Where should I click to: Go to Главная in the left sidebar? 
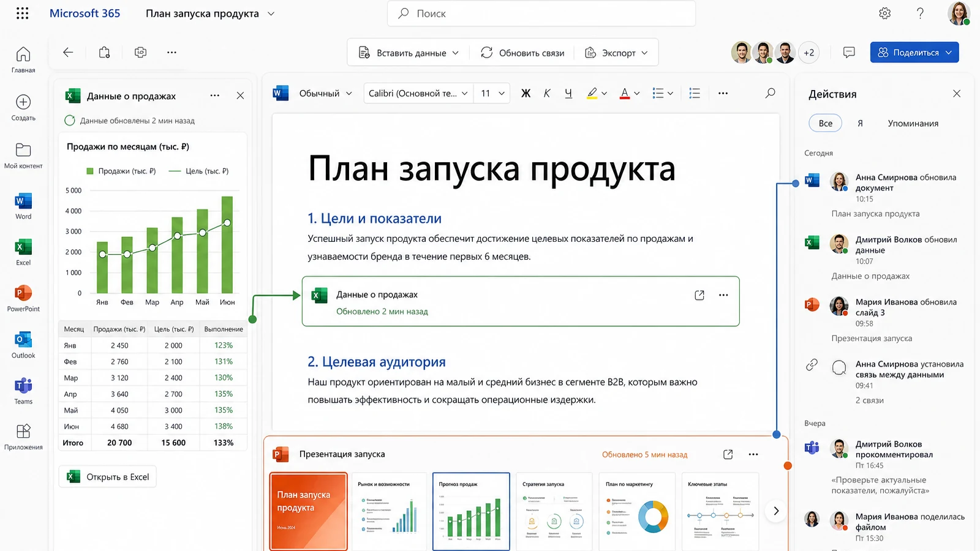click(23, 59)
